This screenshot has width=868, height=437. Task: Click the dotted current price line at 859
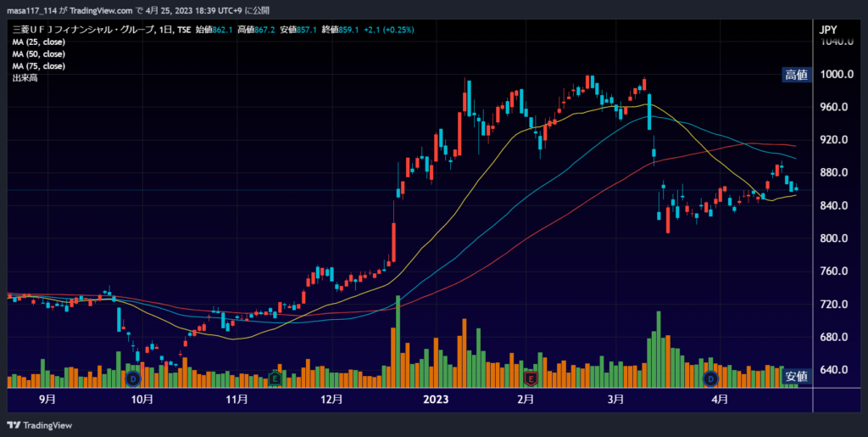(409, 190)
